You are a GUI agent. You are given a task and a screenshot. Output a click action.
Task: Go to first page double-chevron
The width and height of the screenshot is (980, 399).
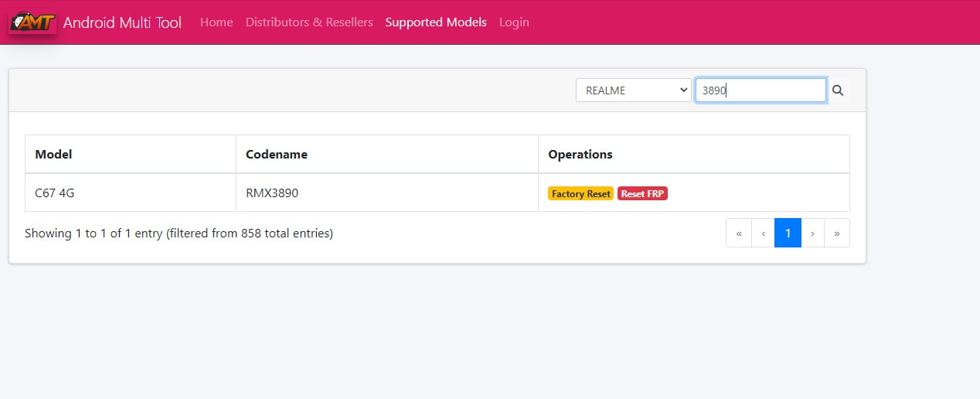[x=739, y=233]
